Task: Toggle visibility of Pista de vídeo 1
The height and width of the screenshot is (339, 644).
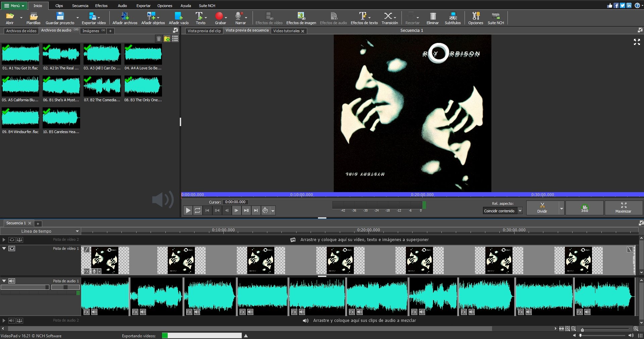Action: (12, 248)
